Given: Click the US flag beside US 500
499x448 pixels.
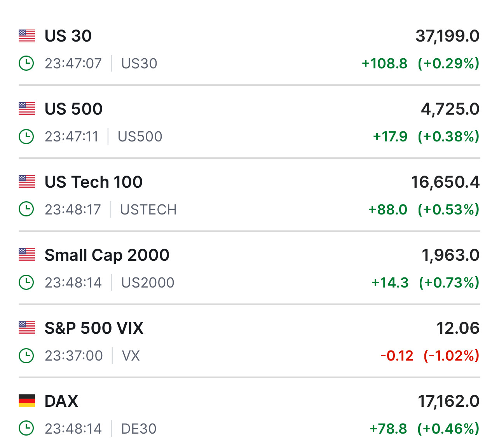Looking at the screenshot, I should coord(27,109).
